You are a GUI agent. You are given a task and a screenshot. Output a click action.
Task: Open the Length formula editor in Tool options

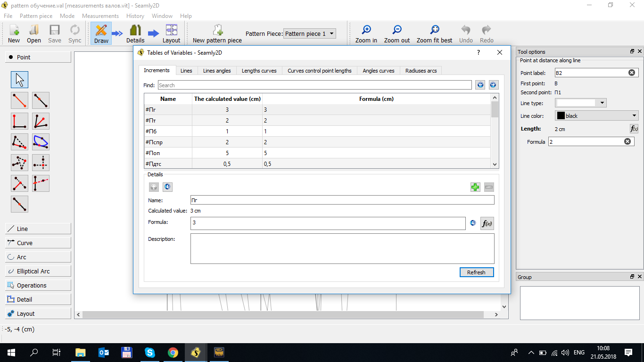coord(634,129)
